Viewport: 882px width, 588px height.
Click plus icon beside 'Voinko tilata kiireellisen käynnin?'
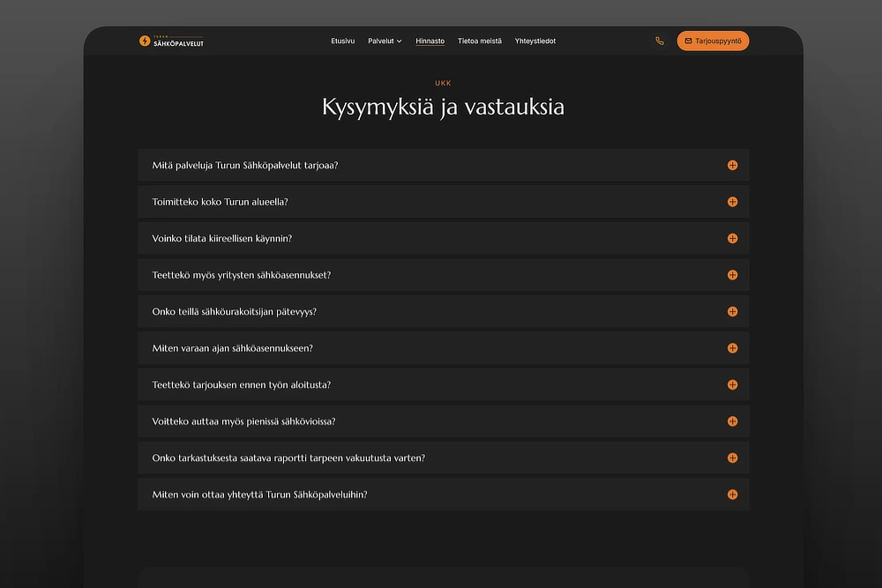[x=732, y=238]
